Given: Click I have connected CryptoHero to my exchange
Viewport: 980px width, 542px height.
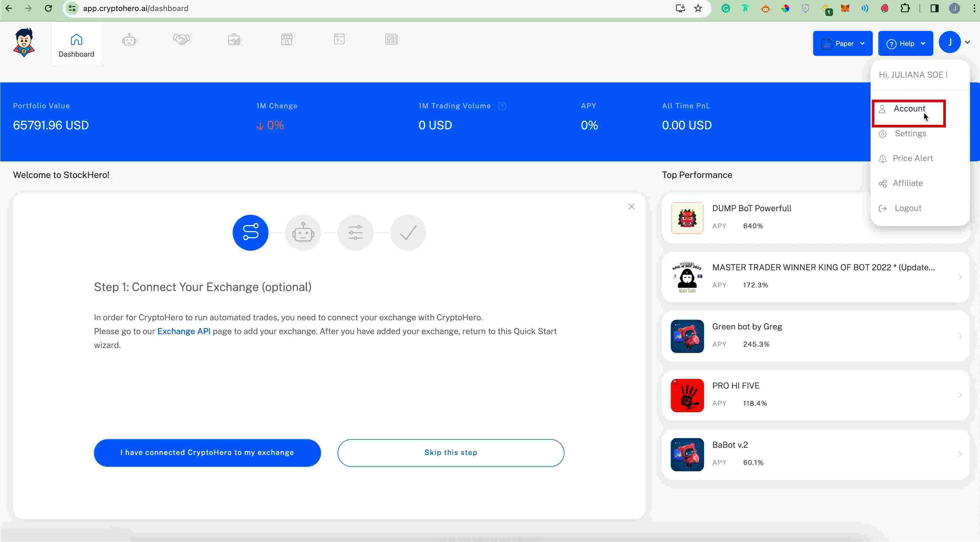Looking at the screenshot, I should [207, 453].
